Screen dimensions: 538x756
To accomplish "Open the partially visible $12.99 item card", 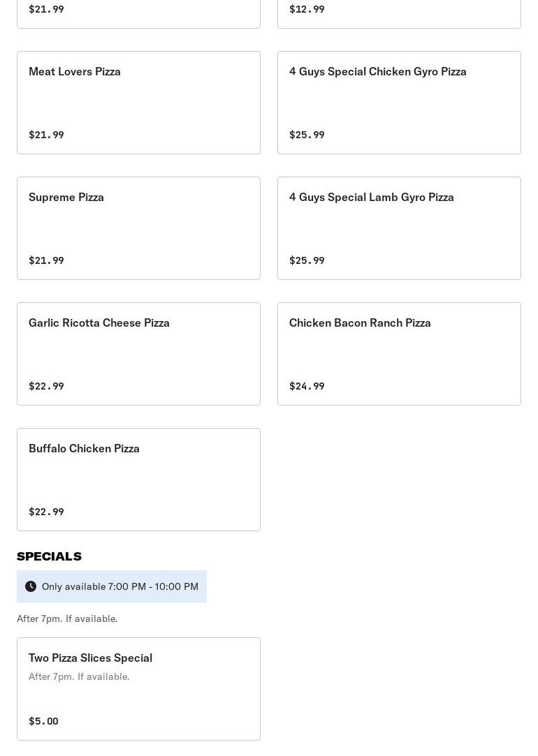I will point(399,13).
